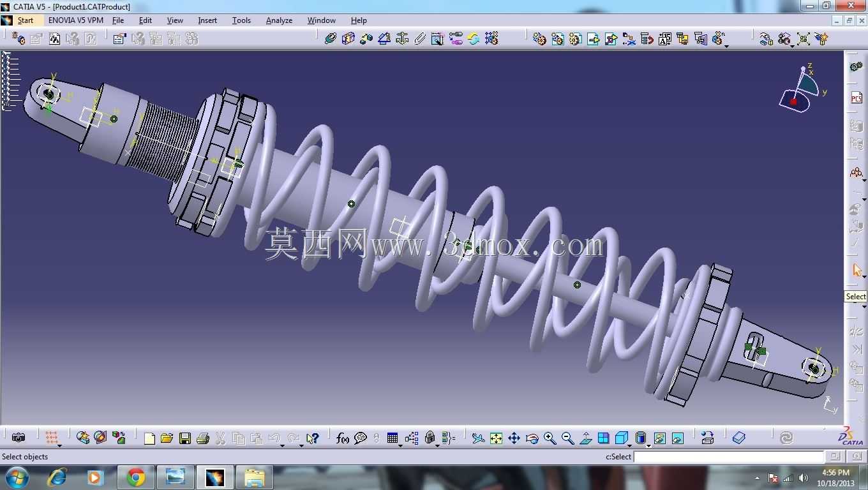This screenshot has height=490, width=868.
Task: Save the current product
Action: point(185,438)
